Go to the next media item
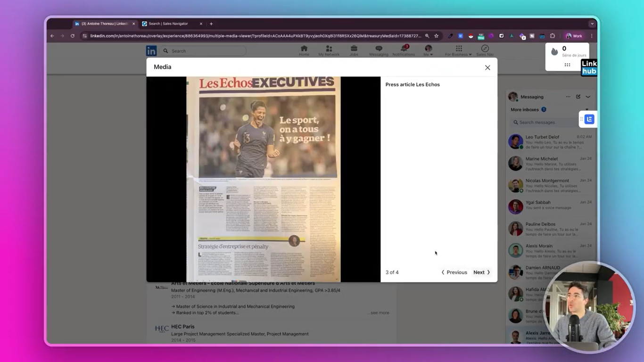 [482, 272]
